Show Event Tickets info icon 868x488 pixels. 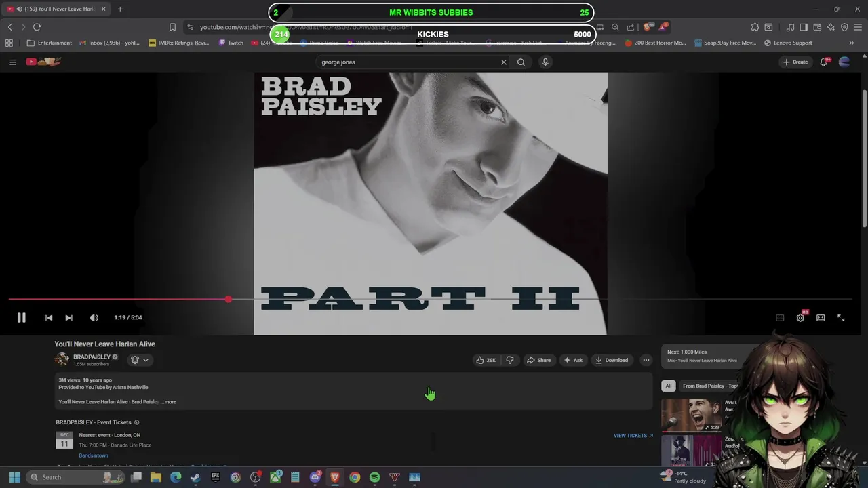(x=136, y=422)
